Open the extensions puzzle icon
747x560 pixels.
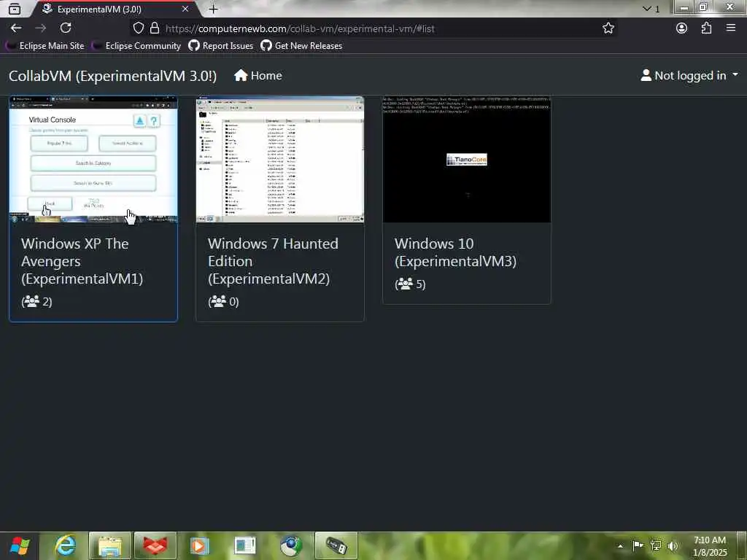tap(706, 28)
